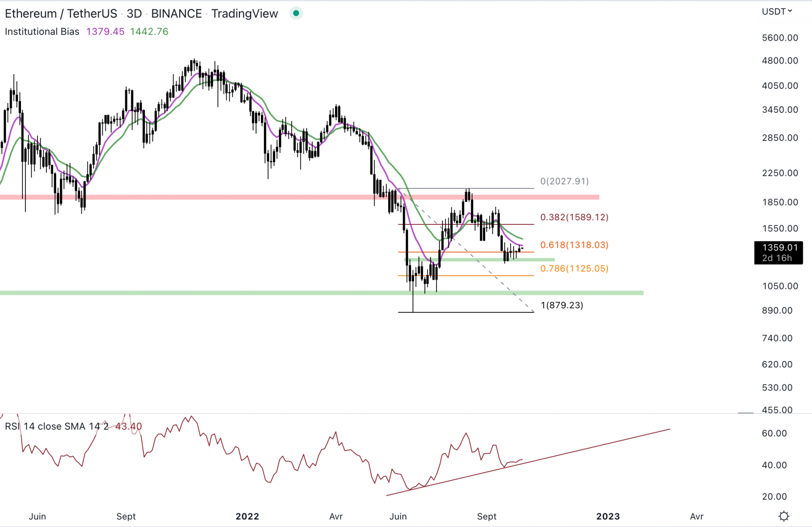The image size is (812, 527).
Task: Click the RSI value 43.40
Action: [x=128, y=426]
